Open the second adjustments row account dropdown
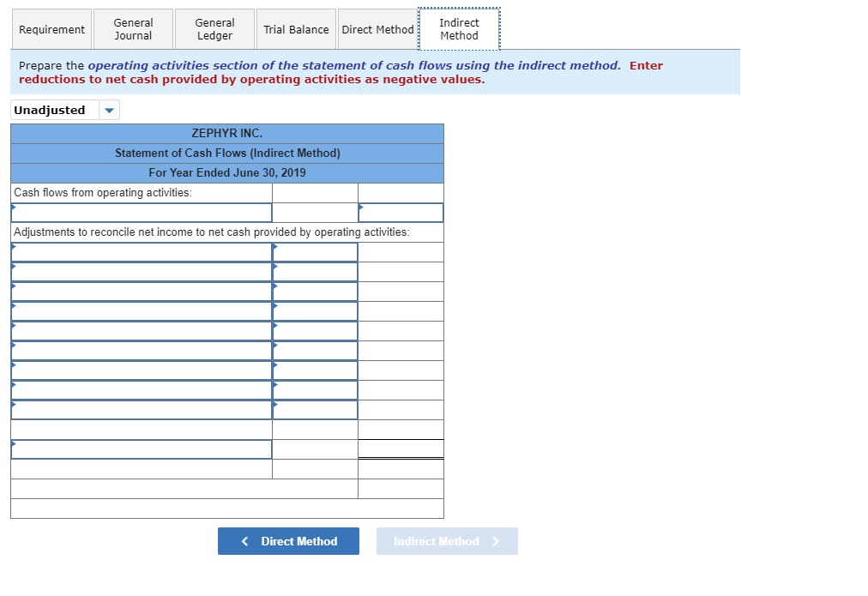 click(x=141, y=271)
